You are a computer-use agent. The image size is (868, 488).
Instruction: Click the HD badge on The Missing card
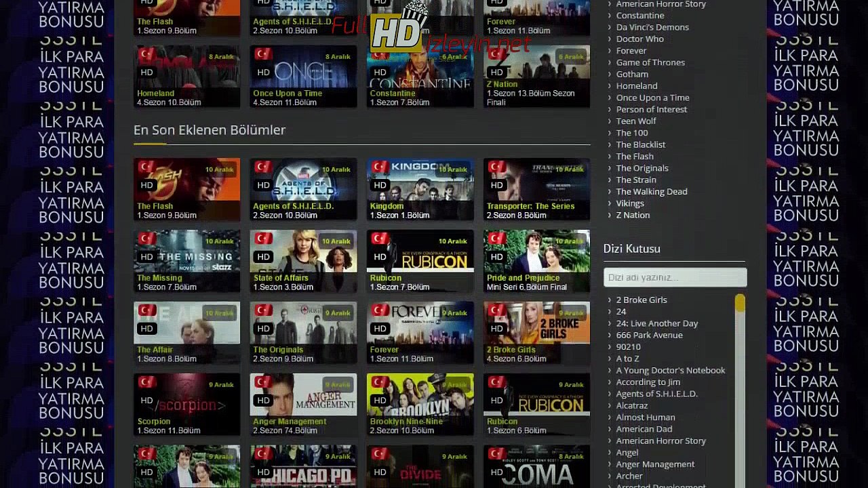point(146,257)
